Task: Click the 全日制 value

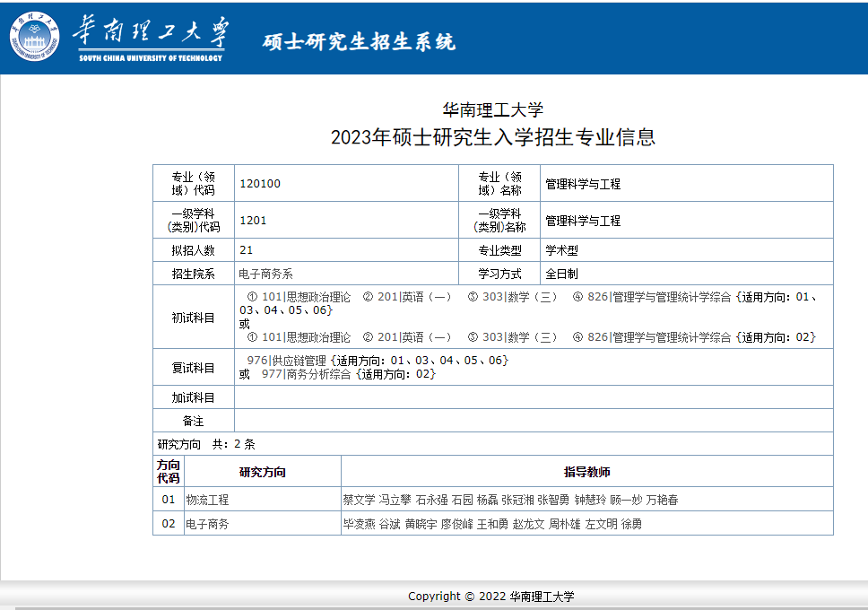Action: (562, 274)
